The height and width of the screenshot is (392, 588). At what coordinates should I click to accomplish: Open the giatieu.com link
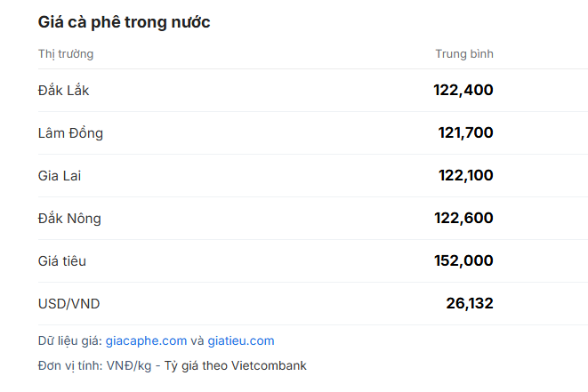point(241,340)
